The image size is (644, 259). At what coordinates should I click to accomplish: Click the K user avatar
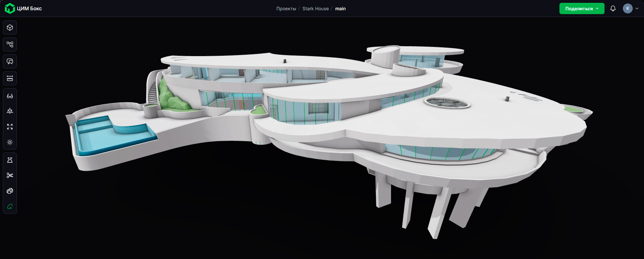pyautogui.click(x=627, y=8)
